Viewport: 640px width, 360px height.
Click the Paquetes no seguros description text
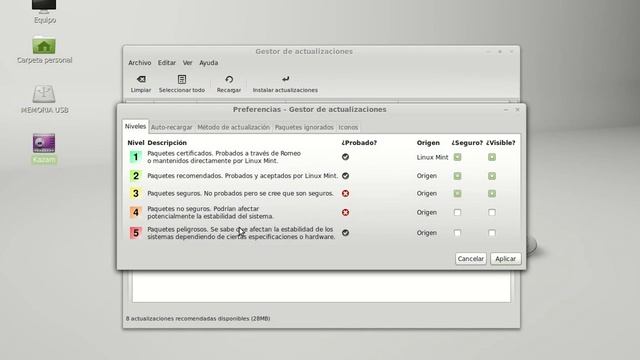tap(210, 212)
